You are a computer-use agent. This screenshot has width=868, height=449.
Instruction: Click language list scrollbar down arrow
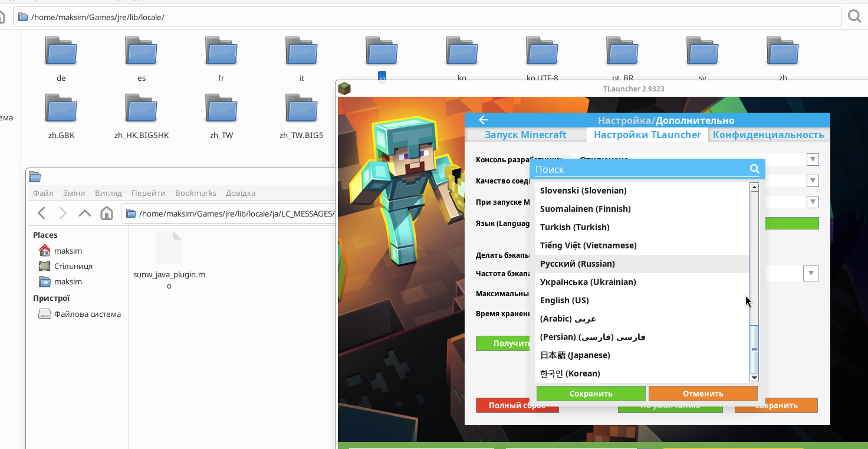click(754, 378)
